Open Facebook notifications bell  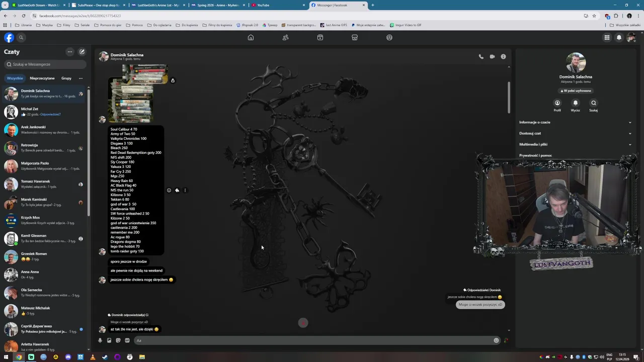[x=619, y=38]
